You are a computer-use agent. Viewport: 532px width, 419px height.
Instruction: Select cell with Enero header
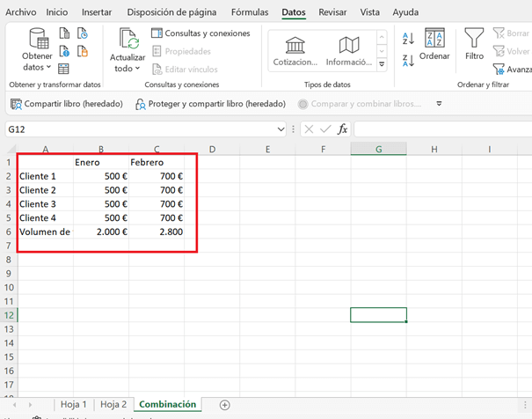(101, 162)
